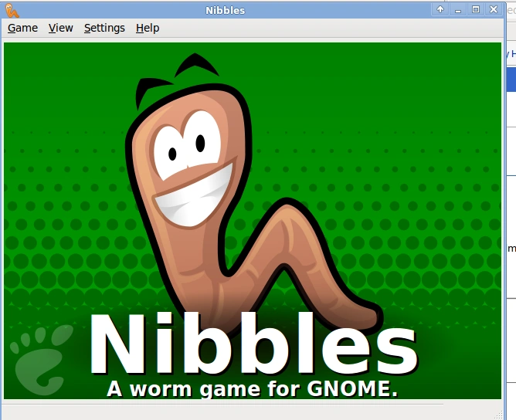Image resolution: width=516 pixels, height=420 pixels.
Task: Open the Help menu
Action: tap(148, 28)
